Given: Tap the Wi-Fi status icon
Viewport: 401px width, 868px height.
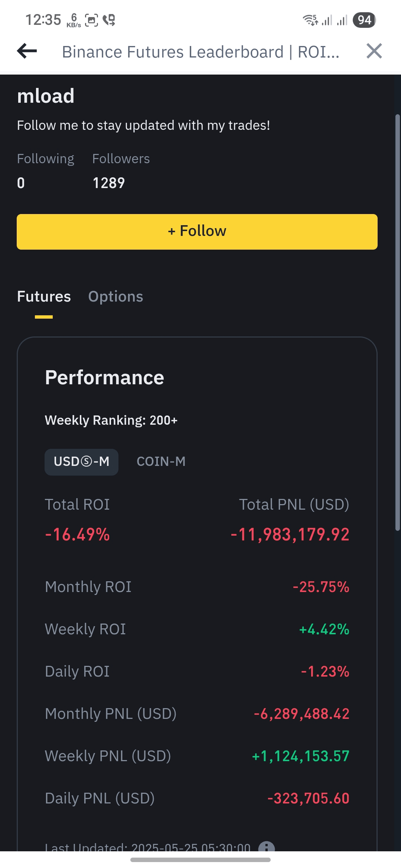Looking at the screenshot, I should pyautogui.click(x=310, y=20).
